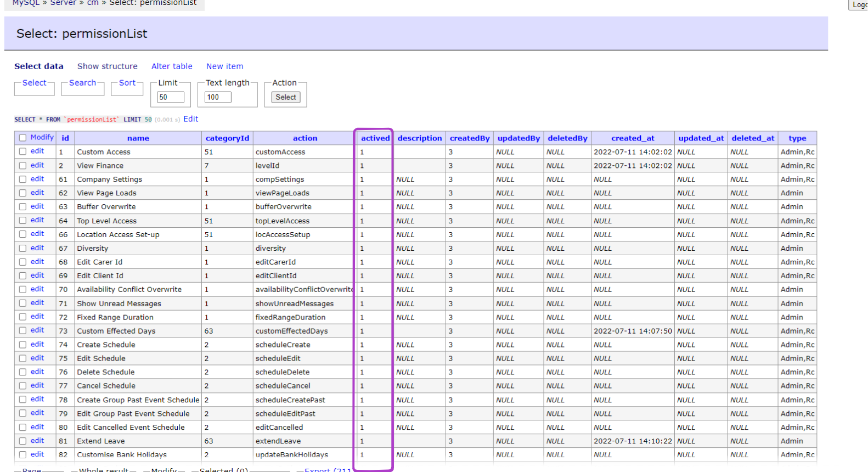868x472 pixels.
Task: Expand the Sort fieldset legend
Action: click(x=127, y=83)
